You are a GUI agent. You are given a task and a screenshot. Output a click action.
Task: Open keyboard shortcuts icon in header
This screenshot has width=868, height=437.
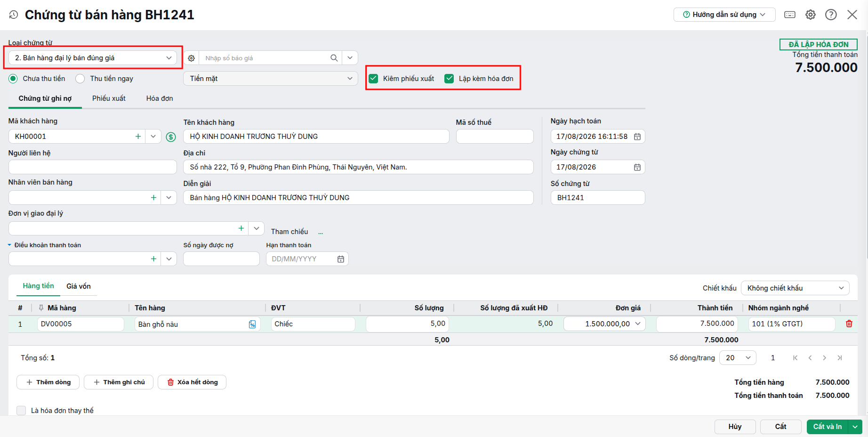click(x=790, y=15)
